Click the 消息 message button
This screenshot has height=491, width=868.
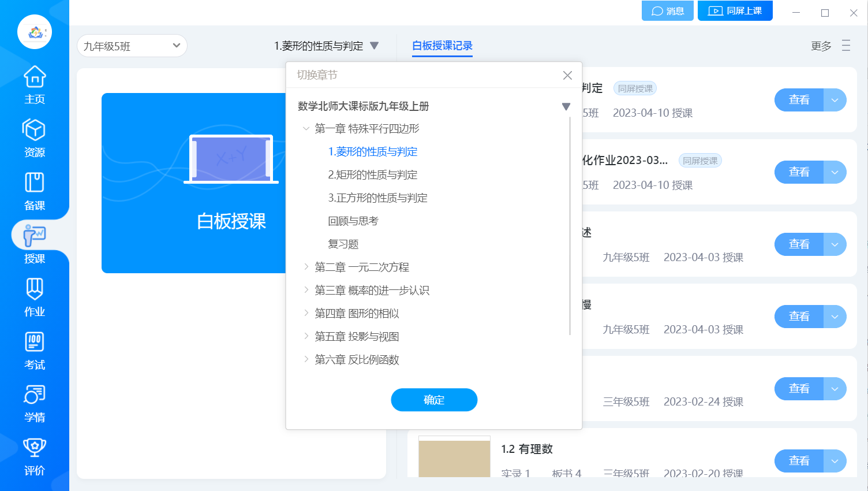[x=667, y=11]
